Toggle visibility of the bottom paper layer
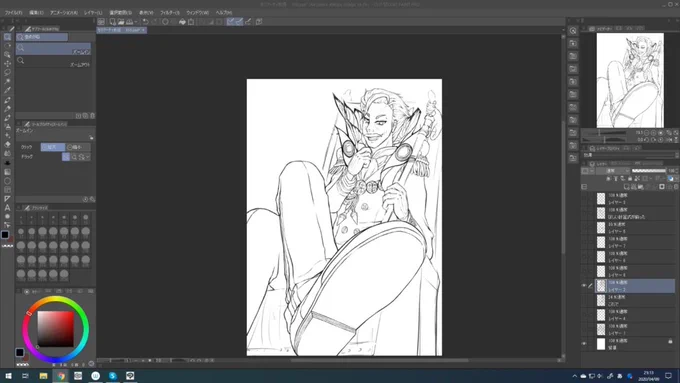The image size is (680, 383). click(x=584, y=344)
